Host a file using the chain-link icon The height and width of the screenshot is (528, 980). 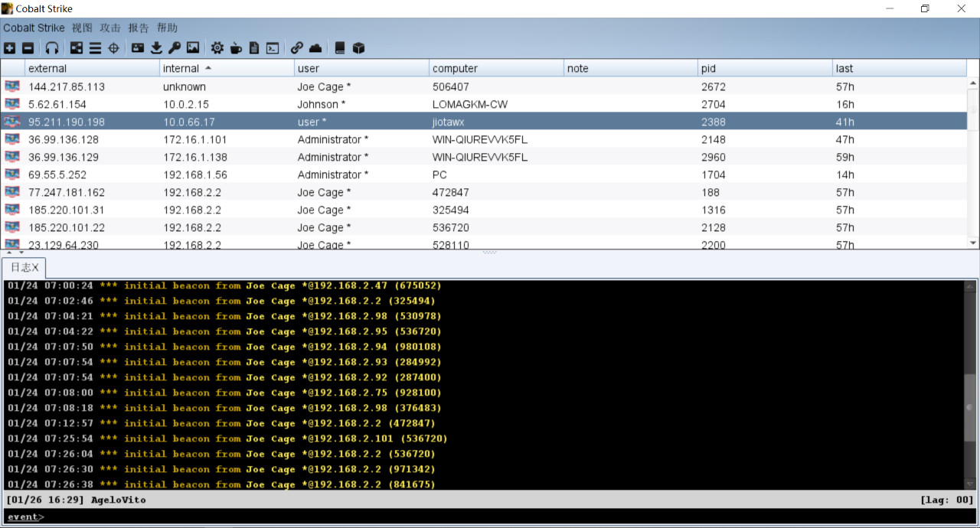pyautogui.click(x=297, y=48)
